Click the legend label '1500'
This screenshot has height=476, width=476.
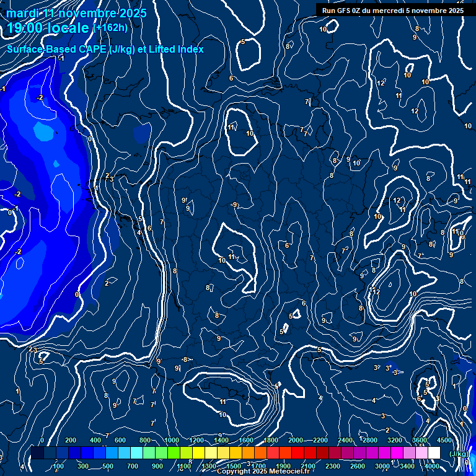(x=234, y=466)
